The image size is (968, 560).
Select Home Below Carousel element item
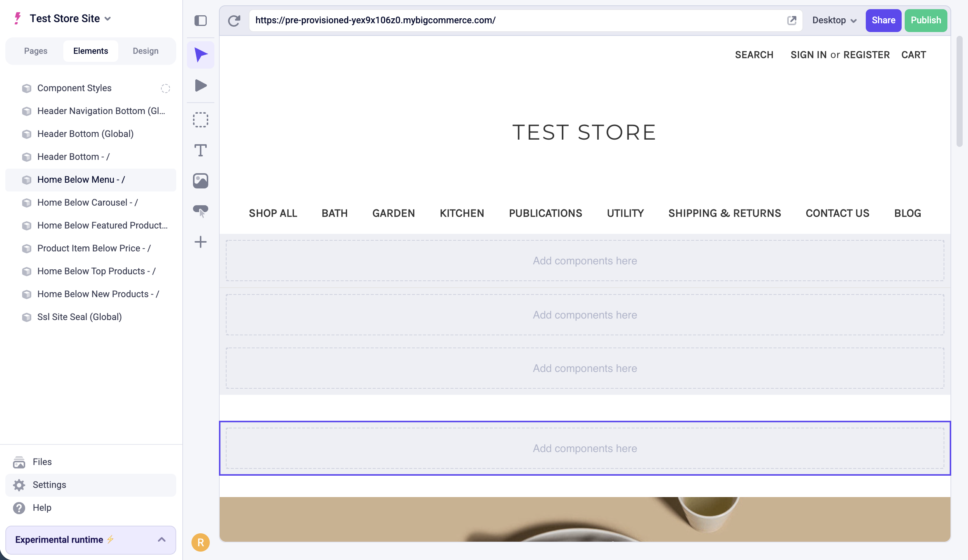click(87, 203)
